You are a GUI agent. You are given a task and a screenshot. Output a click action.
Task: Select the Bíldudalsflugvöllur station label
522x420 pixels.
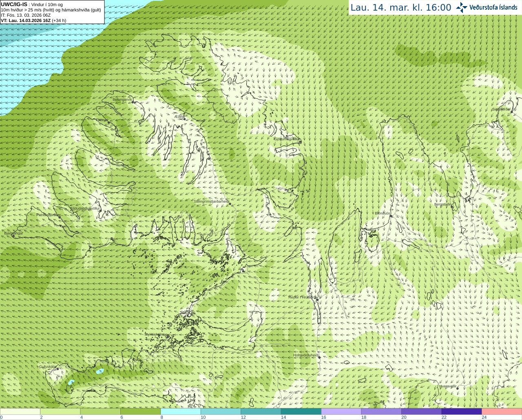[85, 208]
